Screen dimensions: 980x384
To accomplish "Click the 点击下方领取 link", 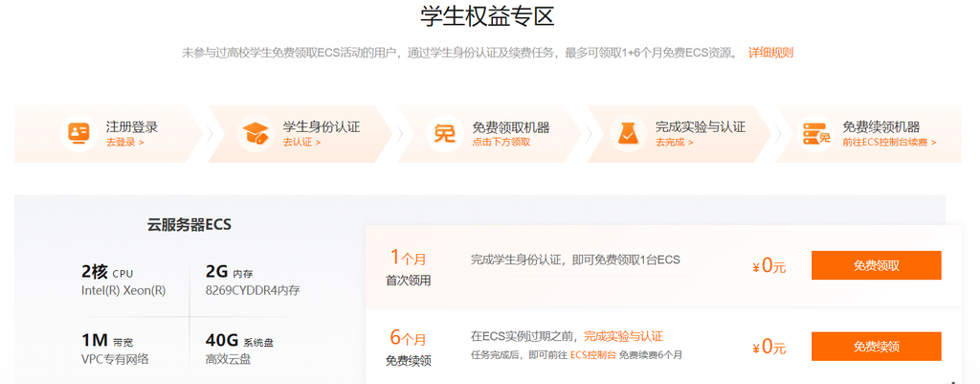I will click(x=501, y=142).
